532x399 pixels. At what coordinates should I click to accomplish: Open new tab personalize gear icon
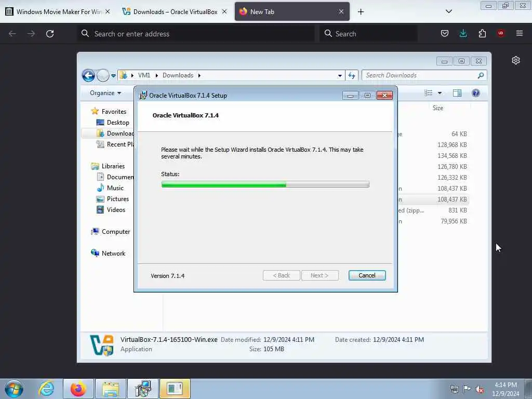[516, 60]
